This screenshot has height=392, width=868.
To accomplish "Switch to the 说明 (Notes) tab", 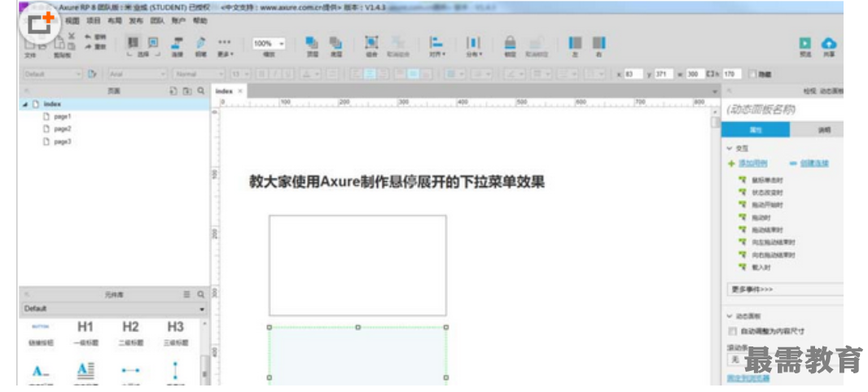I will click(818, 130).
